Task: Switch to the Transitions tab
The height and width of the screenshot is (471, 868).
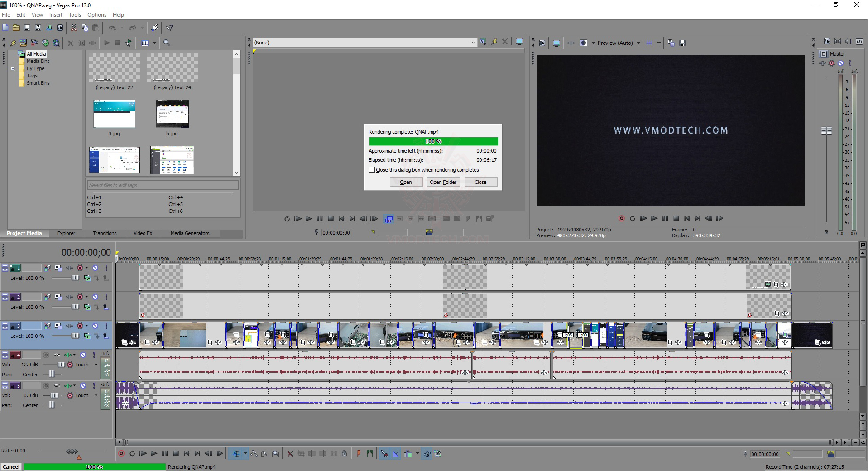Action: pyautogui.click(x=105, y=233)
